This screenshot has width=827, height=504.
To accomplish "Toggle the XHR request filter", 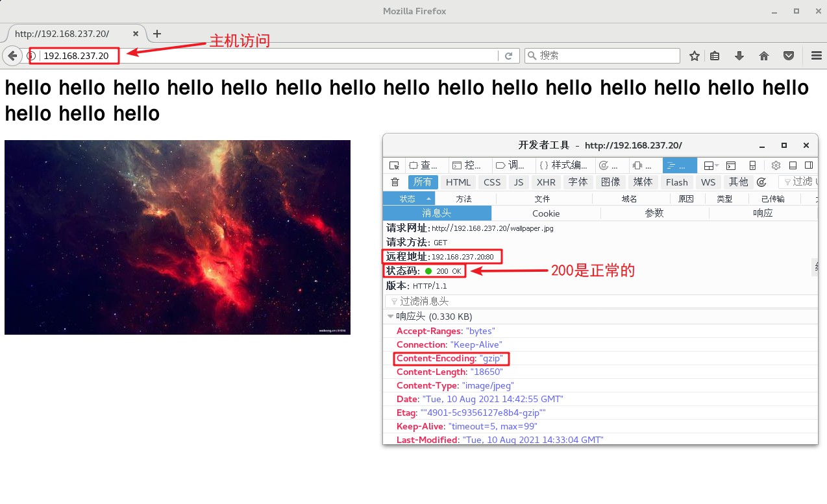I will (546, 182).
